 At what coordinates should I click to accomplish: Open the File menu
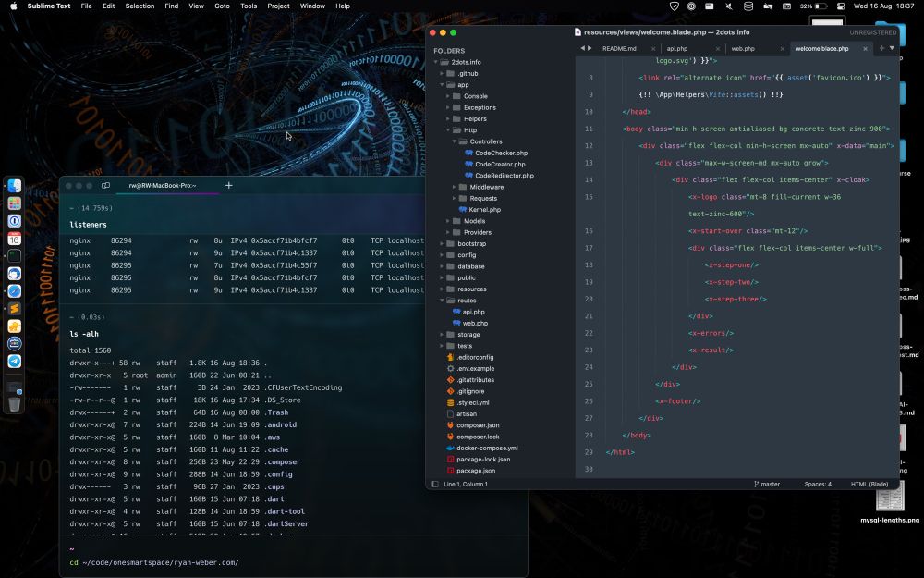tap(86, 6)
